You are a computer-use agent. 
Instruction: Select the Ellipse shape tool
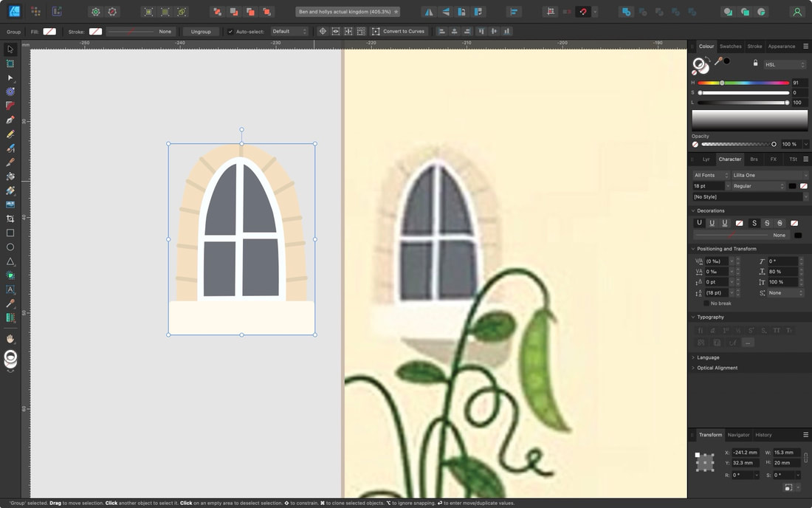10,247
